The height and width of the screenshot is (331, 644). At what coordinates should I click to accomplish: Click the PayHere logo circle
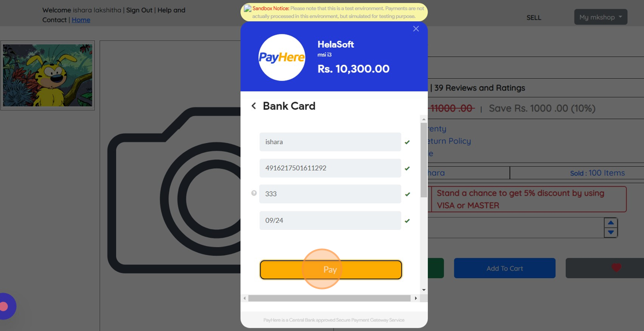282,57
